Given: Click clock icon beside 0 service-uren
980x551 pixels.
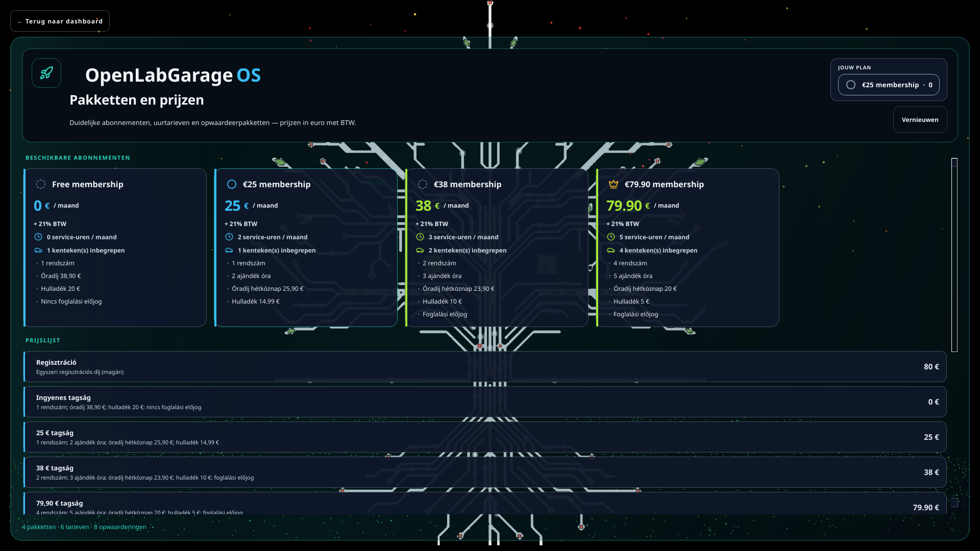Looking at the screenshot, I should pyautogui.click(x=38, y=237).
